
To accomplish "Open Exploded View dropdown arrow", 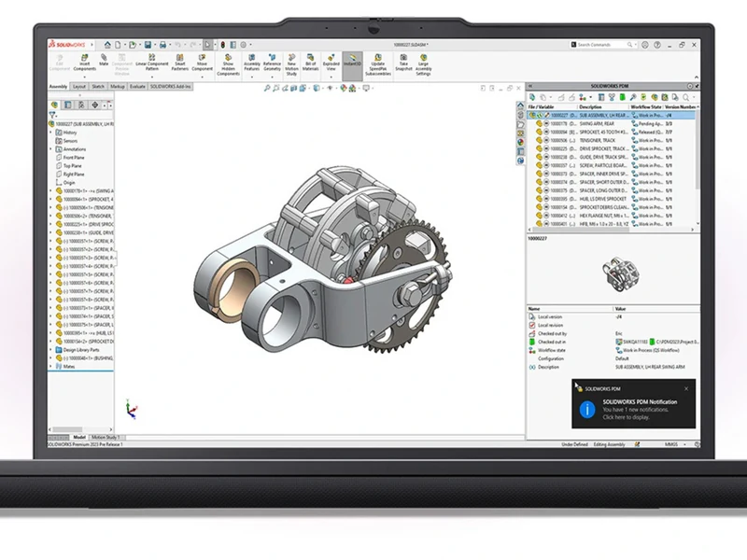I will [331, 77].
